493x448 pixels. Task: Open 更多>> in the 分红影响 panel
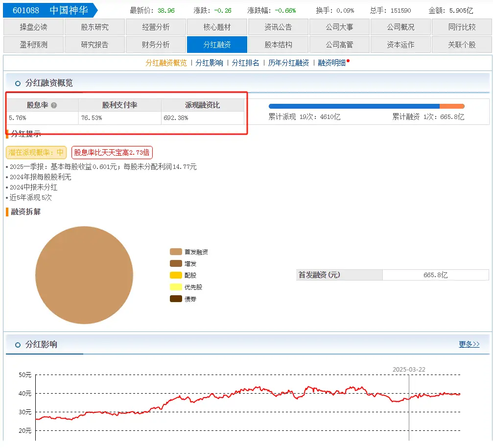tap(469, 344)
